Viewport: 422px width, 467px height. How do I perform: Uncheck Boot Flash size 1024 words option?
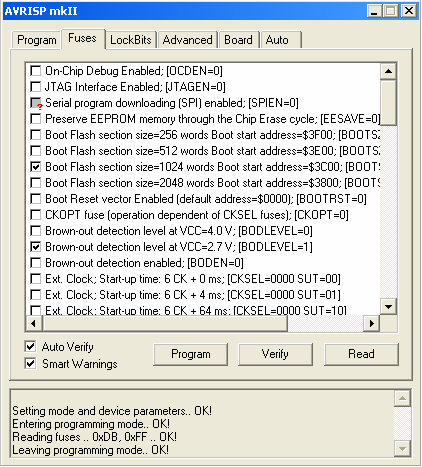(x=36, y=167)
